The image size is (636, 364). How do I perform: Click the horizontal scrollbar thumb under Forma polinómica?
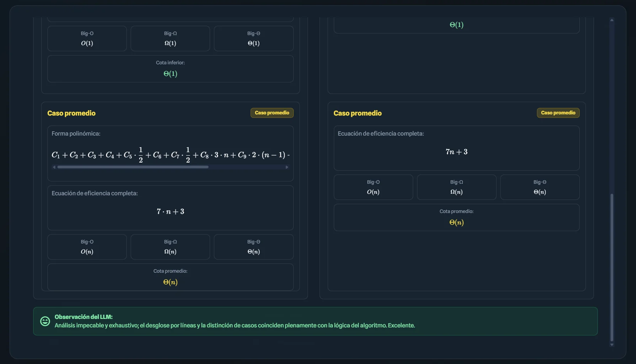133,167
